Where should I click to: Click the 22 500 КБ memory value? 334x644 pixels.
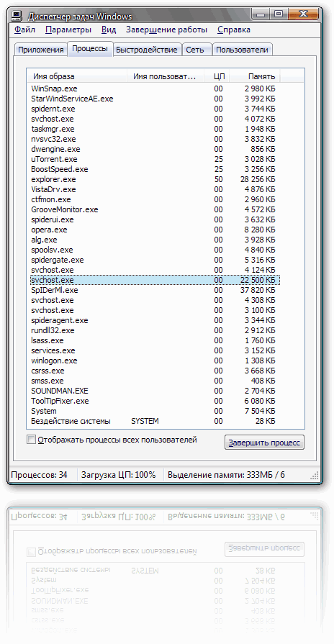coord(258,280)
